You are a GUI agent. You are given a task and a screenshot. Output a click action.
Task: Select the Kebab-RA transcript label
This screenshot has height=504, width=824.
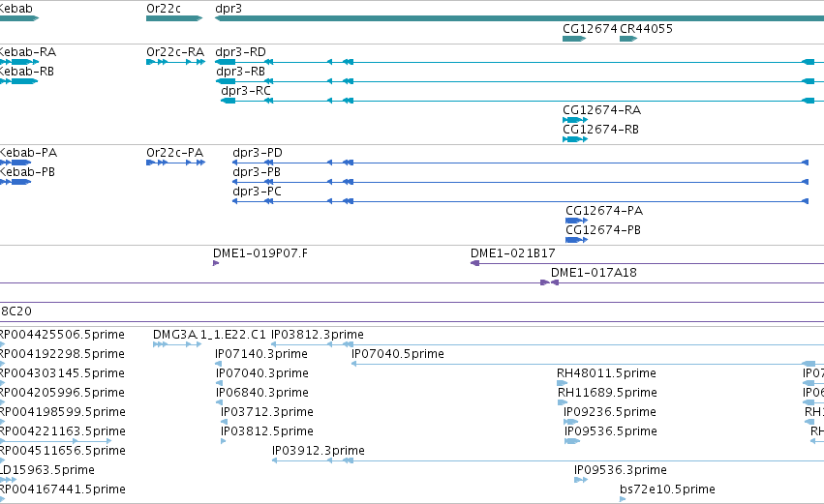(x=28, y=52)
